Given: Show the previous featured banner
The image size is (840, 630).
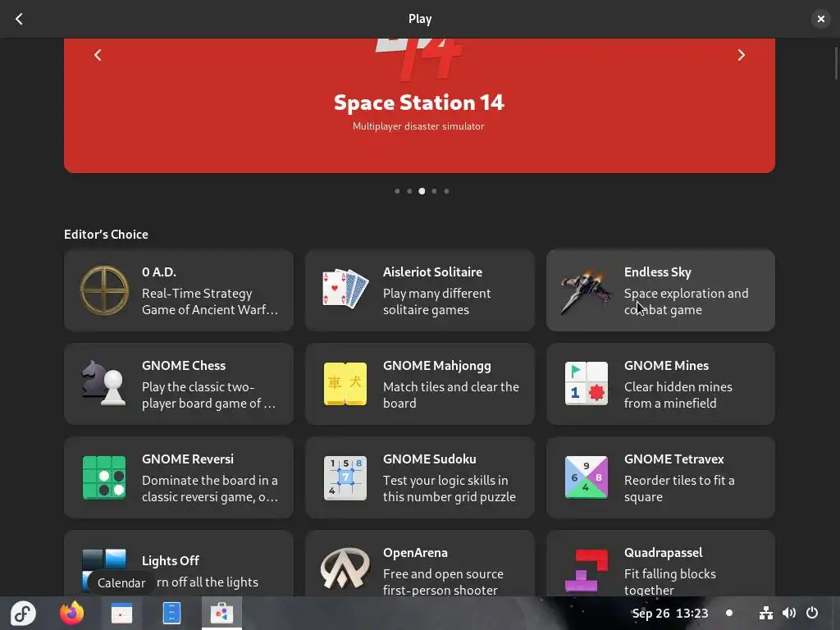Looking at the screenshot, I should pos(98,55).
